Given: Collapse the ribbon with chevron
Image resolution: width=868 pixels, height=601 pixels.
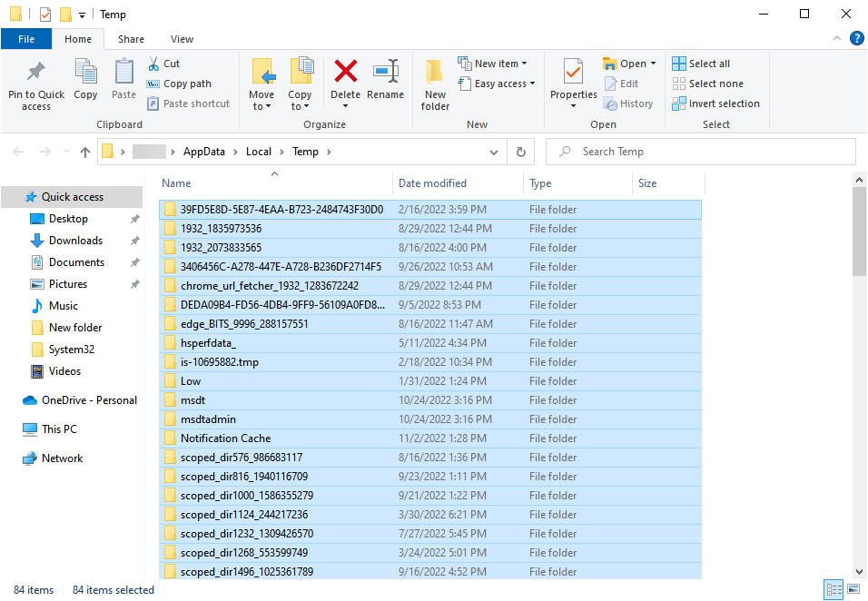Looking at the screenshot, I should click(x=837, y=38).
